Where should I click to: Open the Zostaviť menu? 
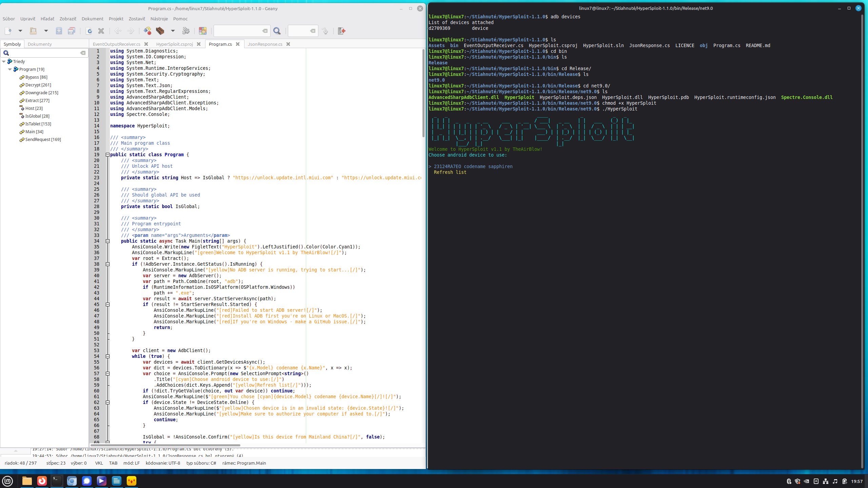[137, 19]
